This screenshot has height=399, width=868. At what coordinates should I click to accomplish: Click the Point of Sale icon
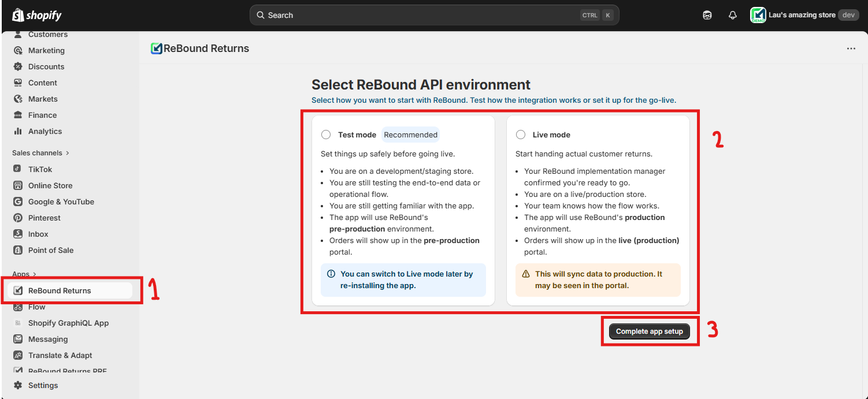pos(18,250)
